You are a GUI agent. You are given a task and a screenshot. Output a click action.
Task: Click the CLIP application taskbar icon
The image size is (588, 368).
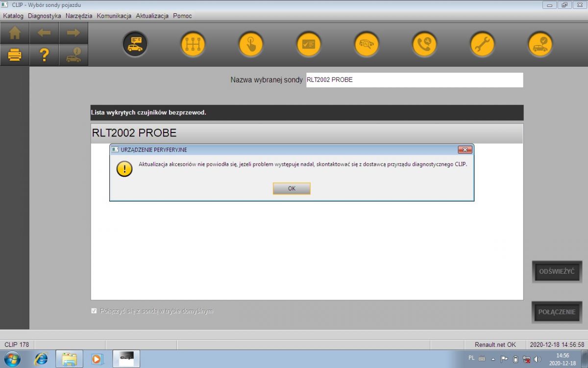pos(126,359)
